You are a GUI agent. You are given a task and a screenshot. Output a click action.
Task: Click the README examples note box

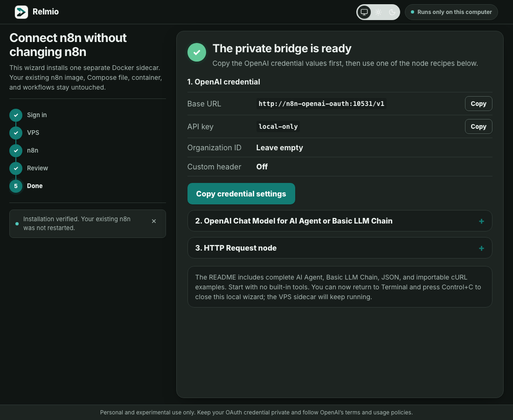coord(340,287)
